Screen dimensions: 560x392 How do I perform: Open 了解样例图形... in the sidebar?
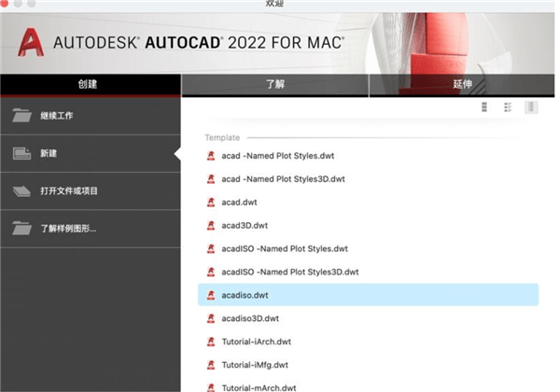(x=91, y=229)
